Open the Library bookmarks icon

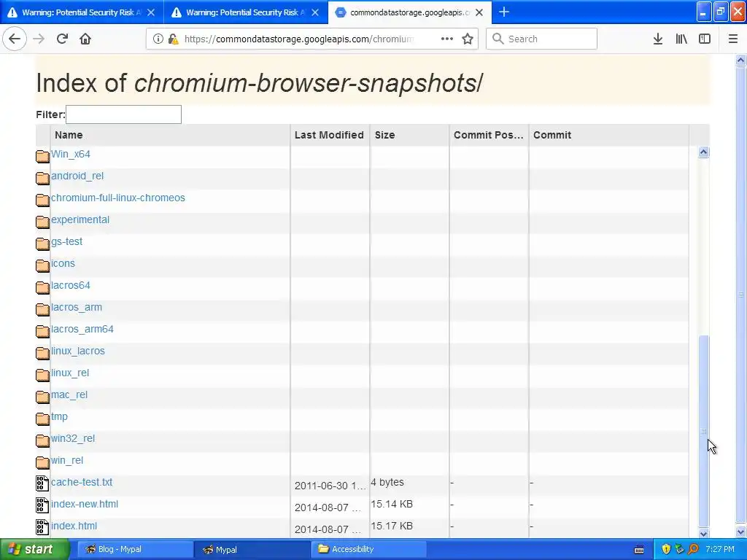[x=681, y=39]
